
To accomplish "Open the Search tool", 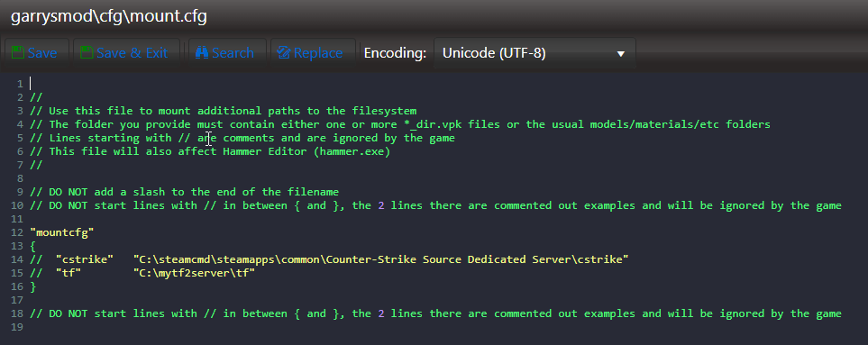I will coord(227,53).
